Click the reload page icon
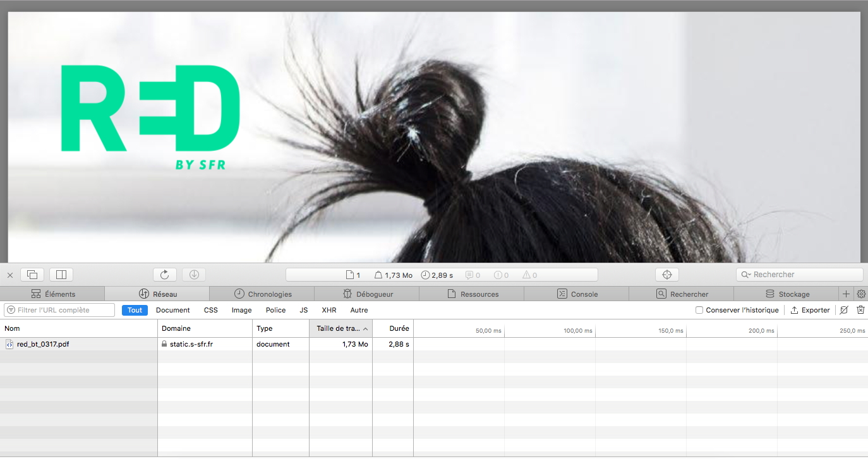This screenshot has width=868, height=459. point(164,275)
